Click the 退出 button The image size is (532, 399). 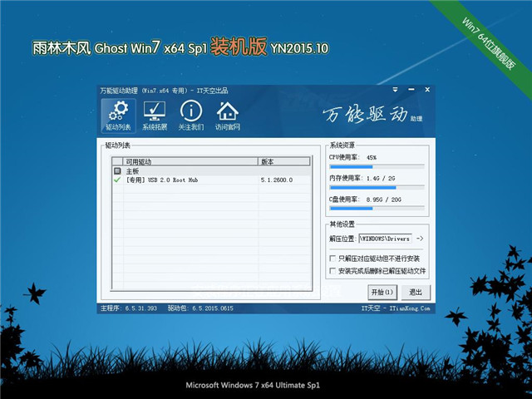point(416,292)
